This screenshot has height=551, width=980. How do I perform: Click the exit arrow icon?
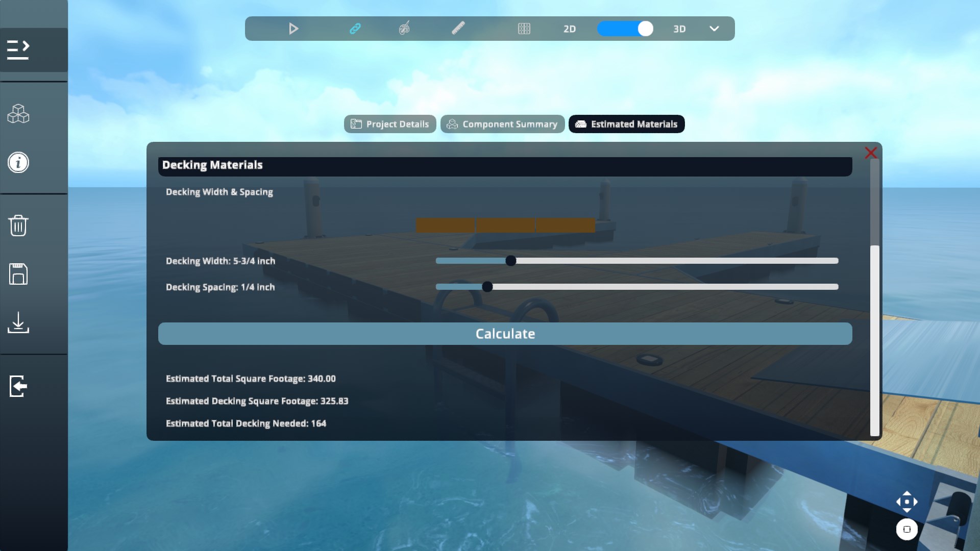18,386
